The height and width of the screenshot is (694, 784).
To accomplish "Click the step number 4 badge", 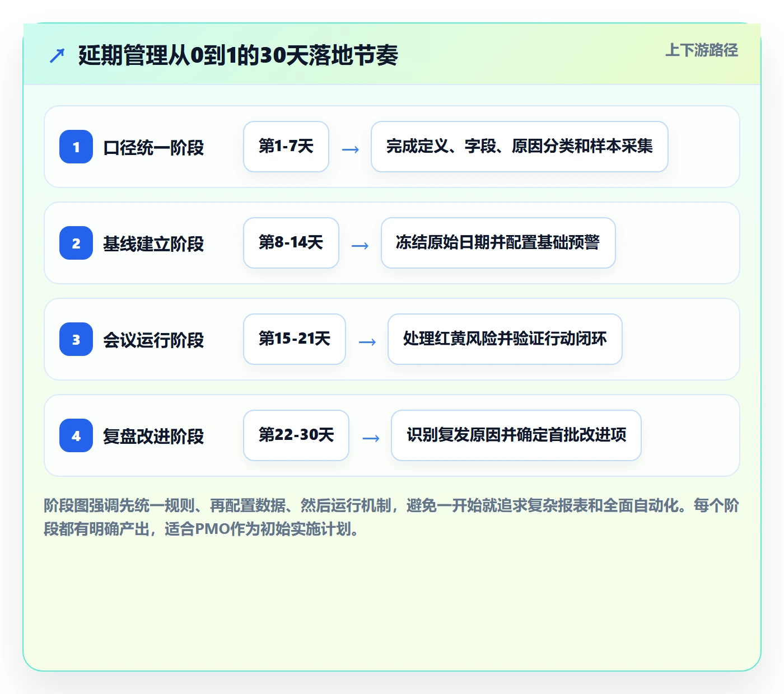I will pos(76,435).
